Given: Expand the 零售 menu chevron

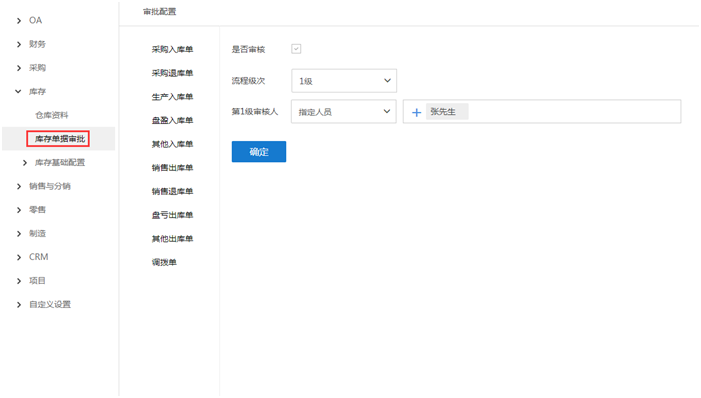Looking at the screenshot, I should [x=18, y=210].
